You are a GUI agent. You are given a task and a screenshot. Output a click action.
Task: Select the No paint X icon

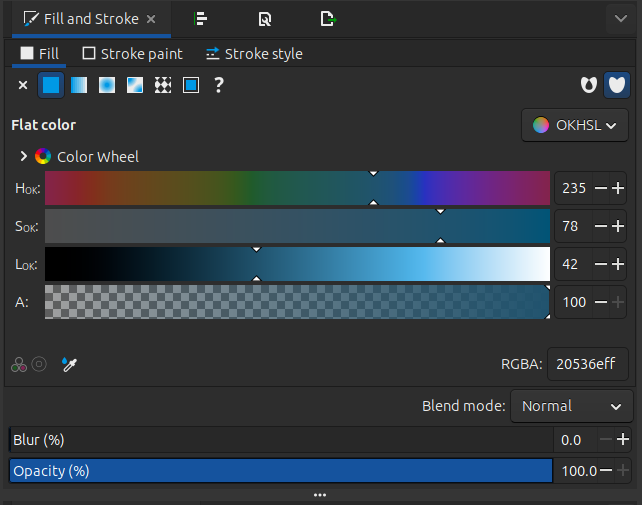click(22, 86)
